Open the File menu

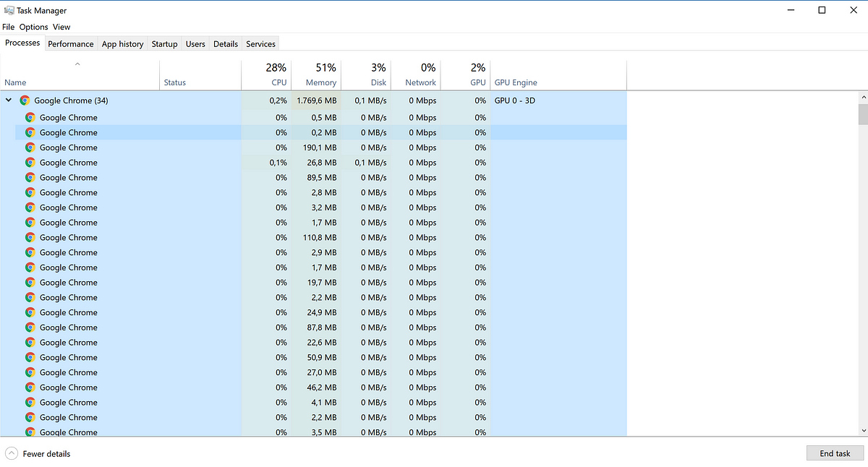coord(9,27)
